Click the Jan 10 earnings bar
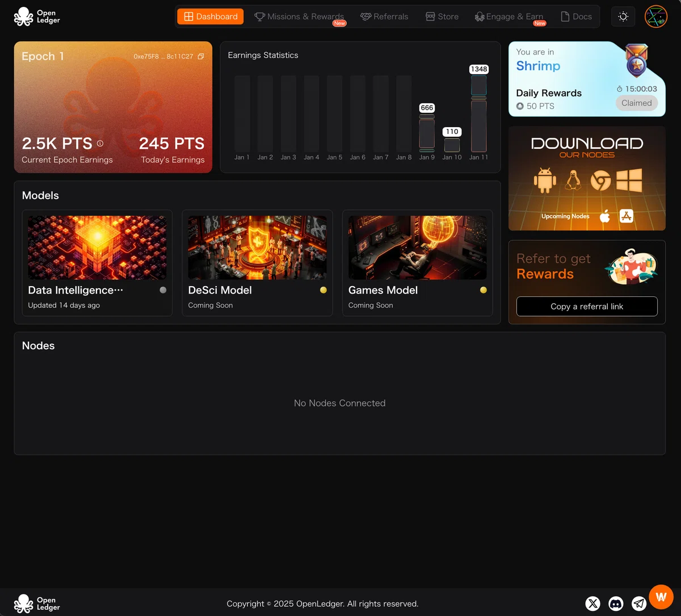The image size is (681, 616). point(452,145)
